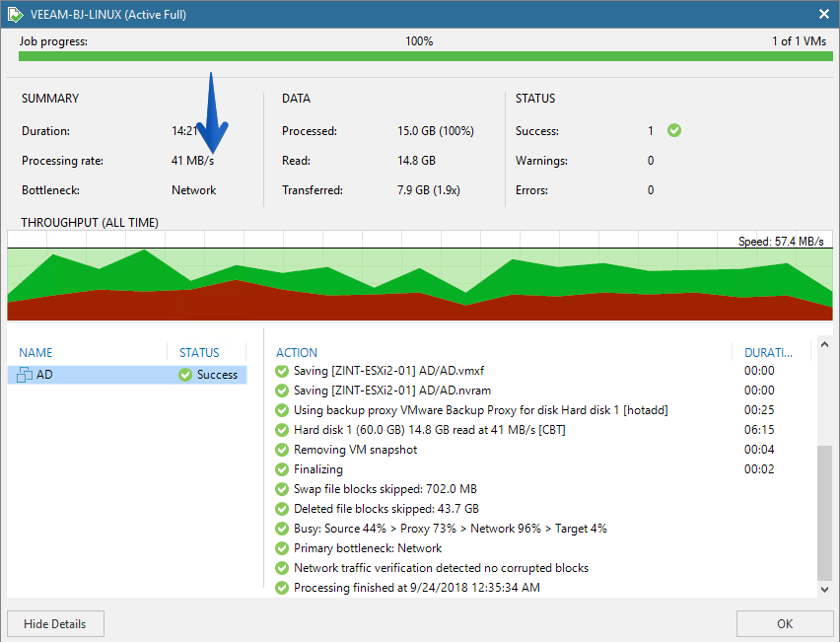Click the throughput graph area
Viewport: 840px width, 642px height.
click(420, 276)
